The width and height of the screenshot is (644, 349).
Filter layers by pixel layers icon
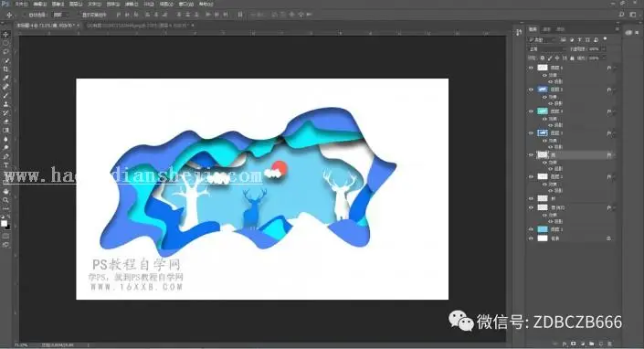[x=563, y=40]
